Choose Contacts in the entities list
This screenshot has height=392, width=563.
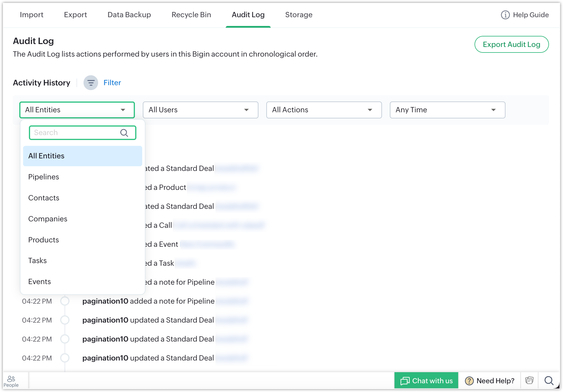pyautogui.click(x=44, y=198)
